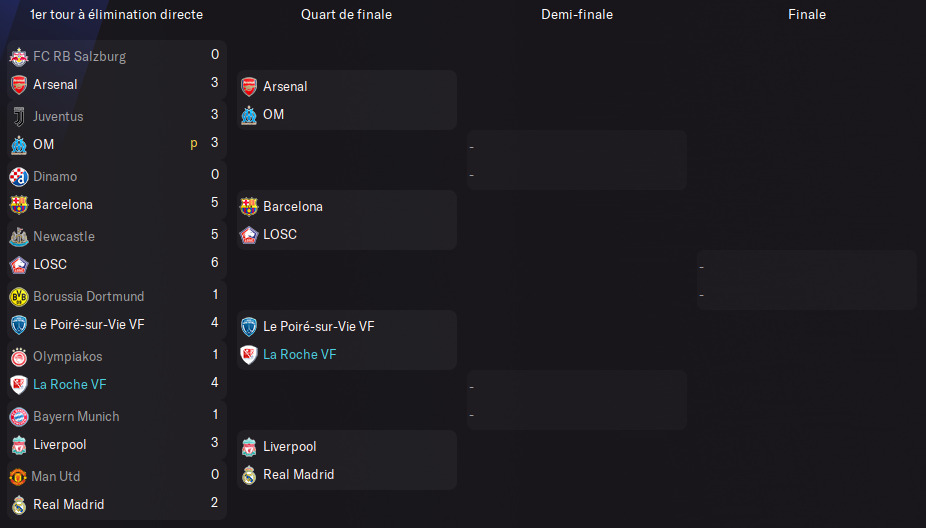Screen dimensions: 926x528
Task: Click the Real Madrid crest in quarter-final
Action: pos(249,474)
